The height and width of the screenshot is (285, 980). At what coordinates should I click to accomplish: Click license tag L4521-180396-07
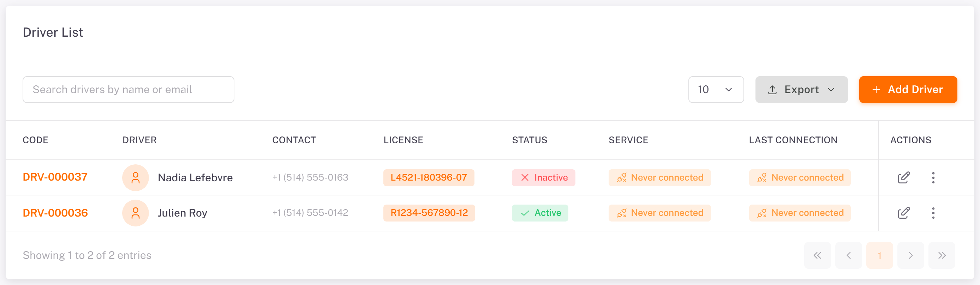429,177
